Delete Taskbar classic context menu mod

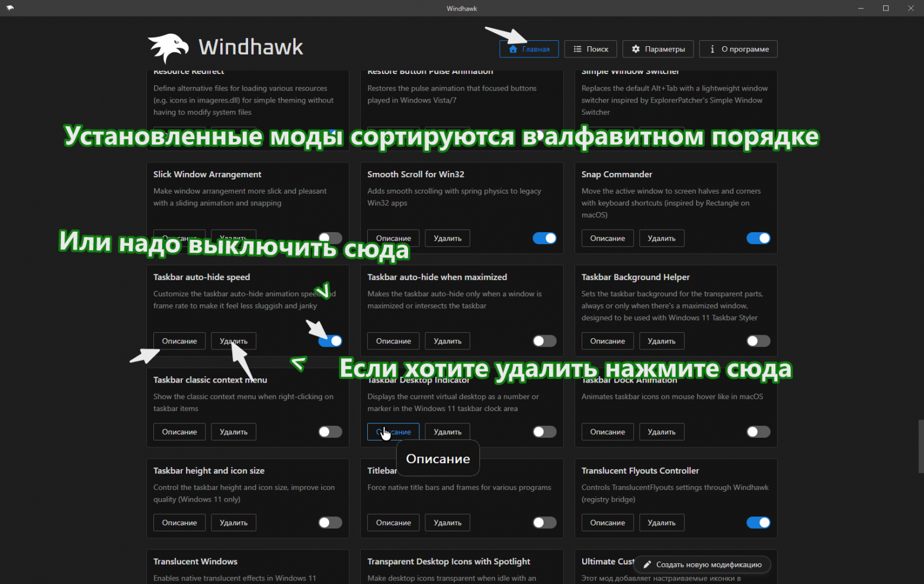click(x=233, y=432)
